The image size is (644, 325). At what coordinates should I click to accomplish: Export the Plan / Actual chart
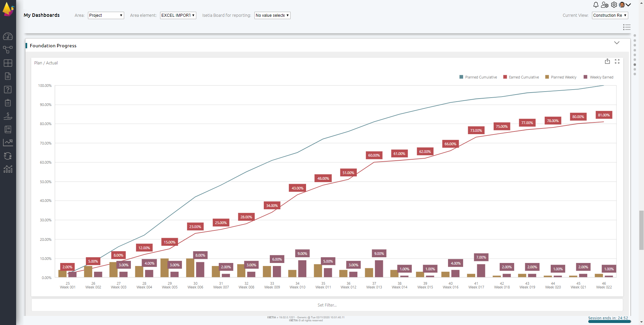607,61
